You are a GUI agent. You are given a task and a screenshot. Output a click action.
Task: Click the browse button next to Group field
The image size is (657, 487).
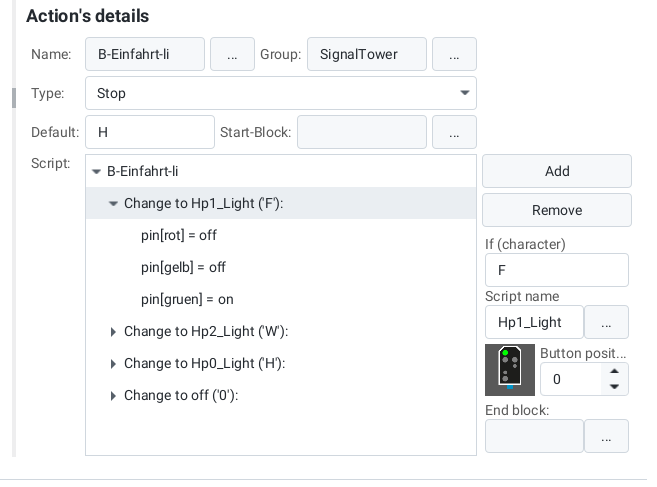(454, 54)
